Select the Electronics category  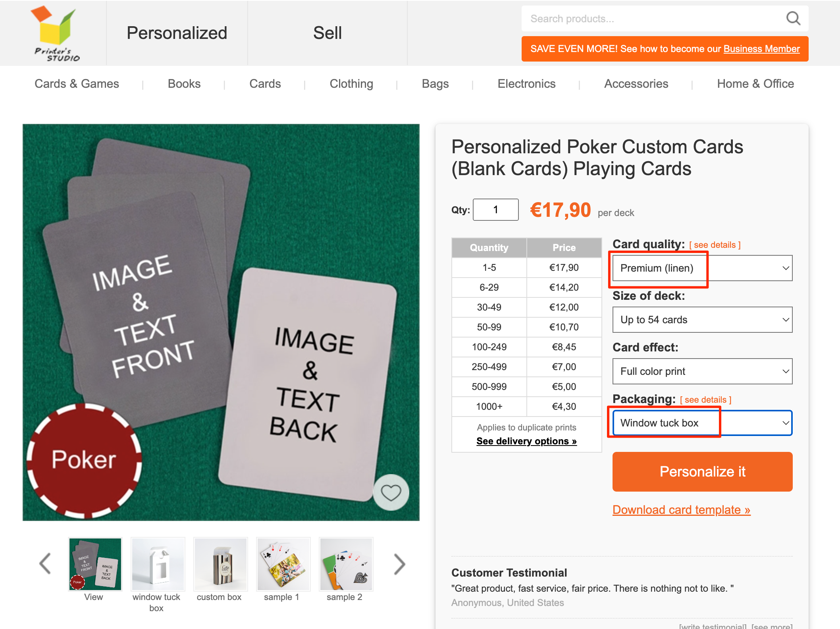click(x=526, y=84)
